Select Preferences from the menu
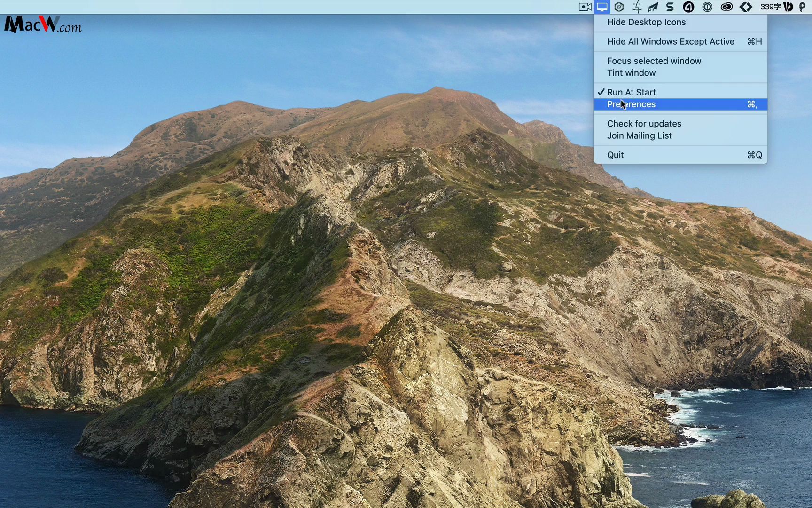 click(x=631, y=104)
